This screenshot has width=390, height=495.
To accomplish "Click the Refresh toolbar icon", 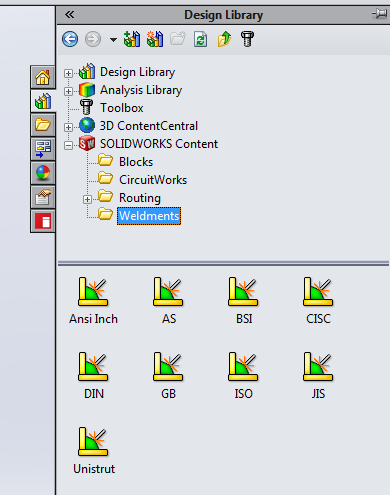I will pos(201,39).
